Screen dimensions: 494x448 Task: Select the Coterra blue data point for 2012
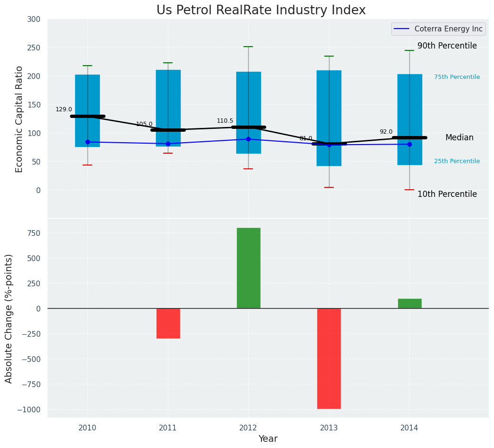tap(248, 139)
